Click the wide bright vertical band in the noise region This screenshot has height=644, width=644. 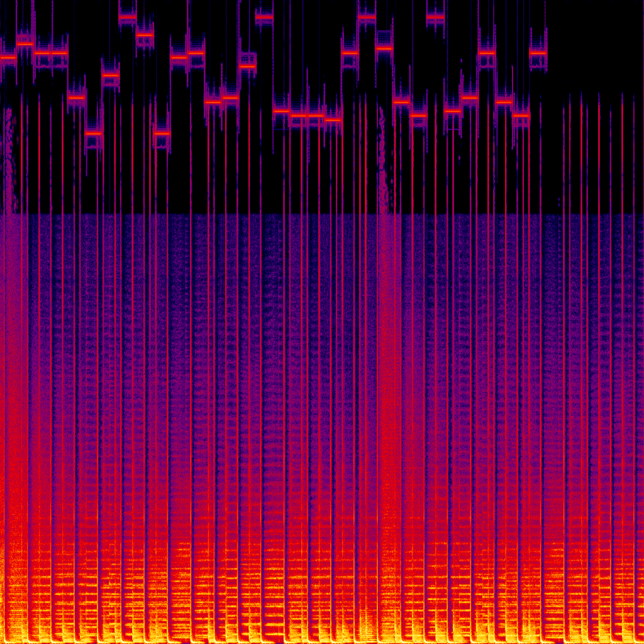[389, 377]
